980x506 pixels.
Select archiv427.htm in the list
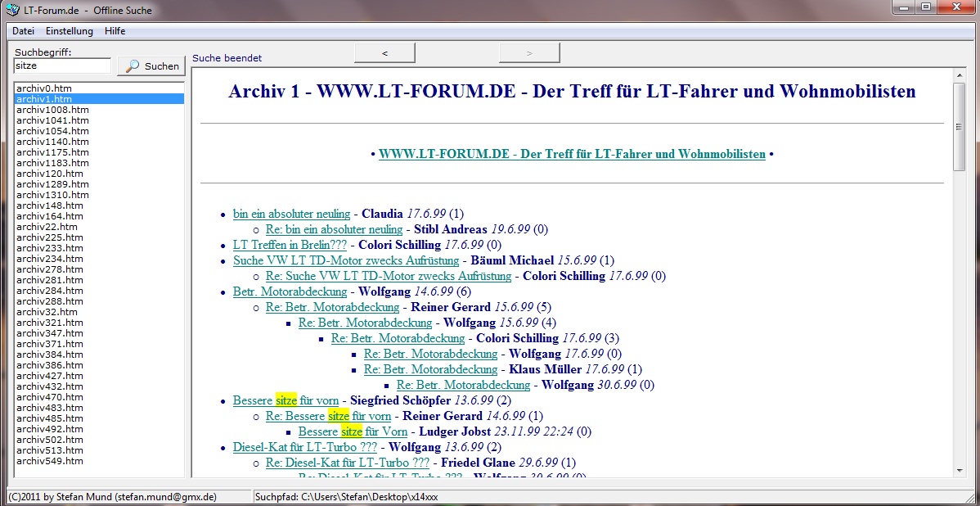[99, 375]
